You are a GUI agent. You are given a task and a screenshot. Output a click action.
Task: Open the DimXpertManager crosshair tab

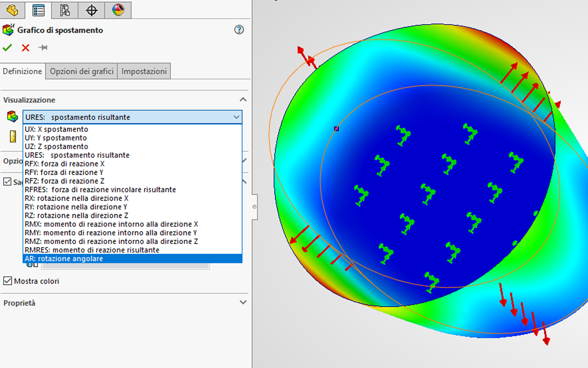(91, 10)
